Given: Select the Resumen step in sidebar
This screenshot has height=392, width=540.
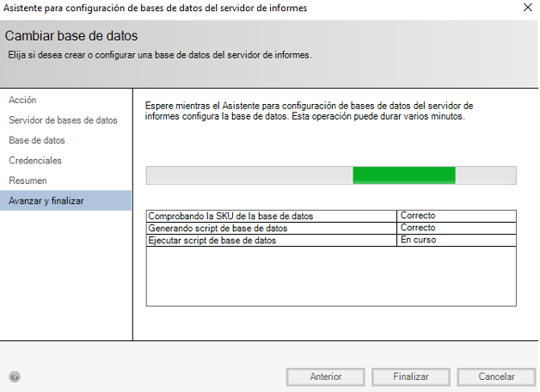Looking at the screenshot, I should (28, 181).
